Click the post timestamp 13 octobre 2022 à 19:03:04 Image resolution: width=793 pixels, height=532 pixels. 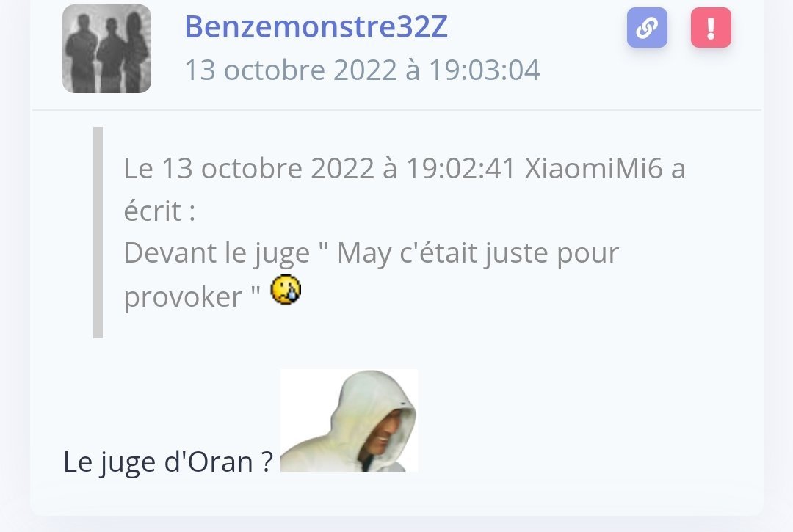point(362,70)
